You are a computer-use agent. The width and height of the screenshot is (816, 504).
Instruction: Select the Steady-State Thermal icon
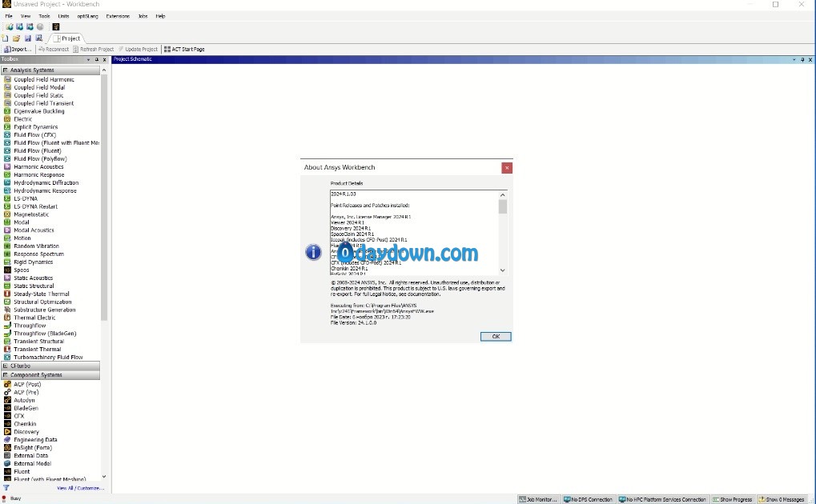click(7, 294)
